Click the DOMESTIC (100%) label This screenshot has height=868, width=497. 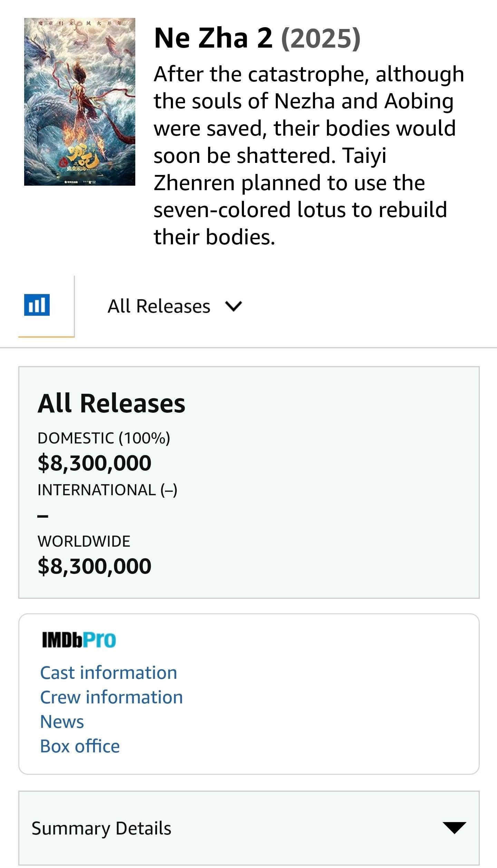[x=104, y=438]
